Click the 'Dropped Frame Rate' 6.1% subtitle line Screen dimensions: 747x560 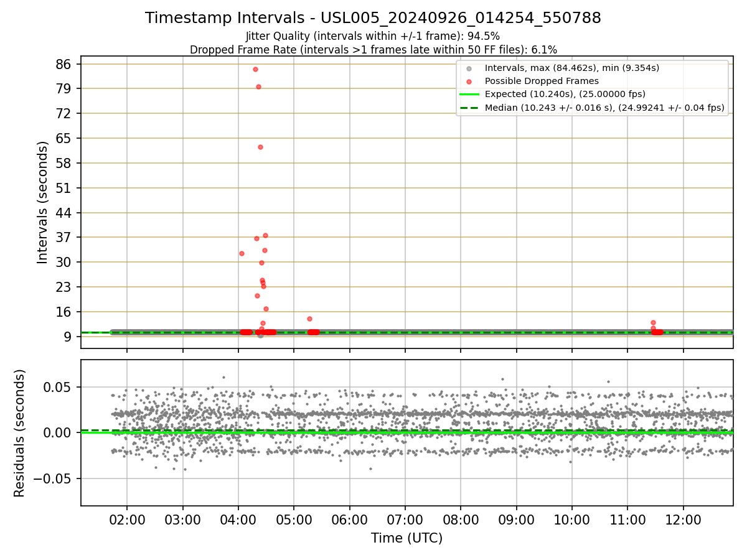click(x=373, y=50)
